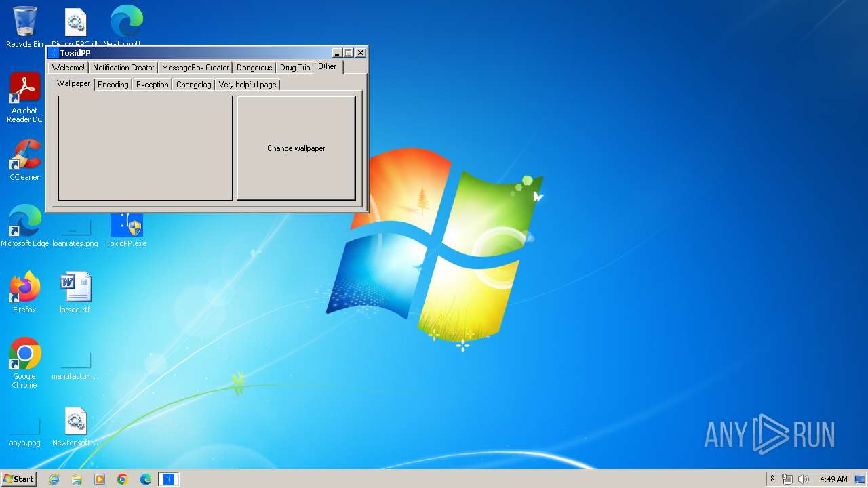Open the Notification Creator tab
Screen dimensions: 868x488
coord(123,68)
